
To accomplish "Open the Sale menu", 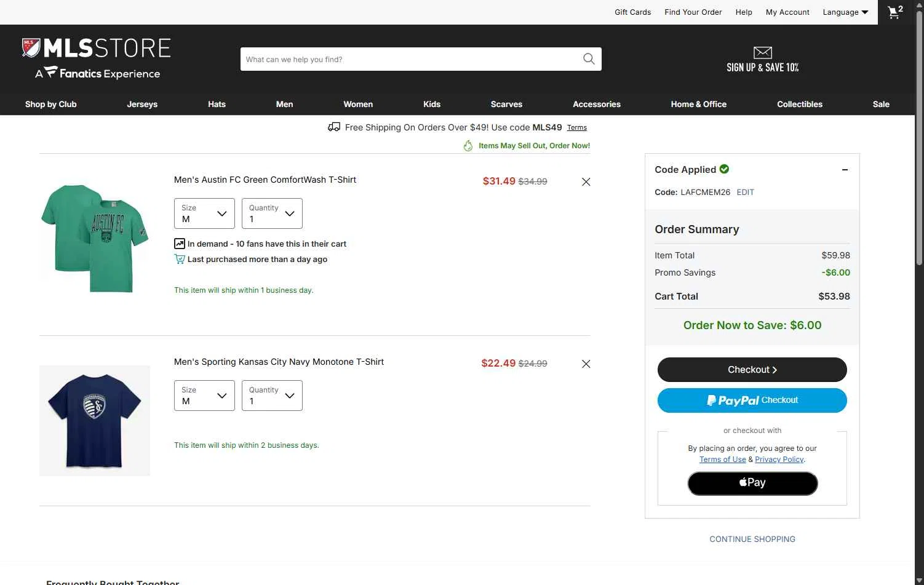I will click(x=881, y=104).
